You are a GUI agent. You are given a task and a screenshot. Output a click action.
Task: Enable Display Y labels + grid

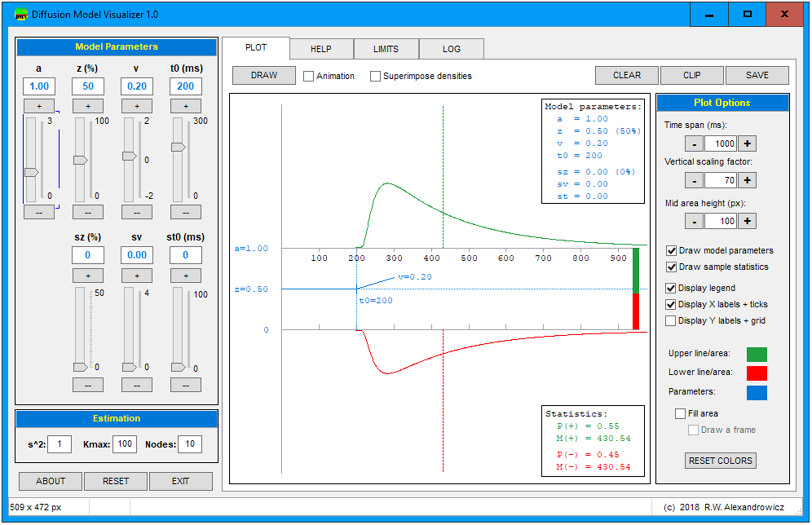(671, 321)
